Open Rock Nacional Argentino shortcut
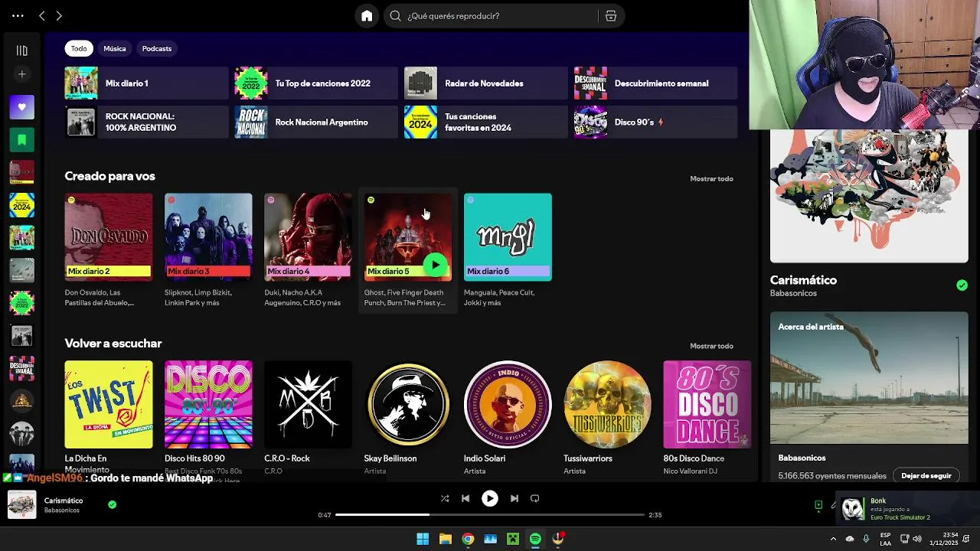The image size is (980, 551). [x=316, y=122]
